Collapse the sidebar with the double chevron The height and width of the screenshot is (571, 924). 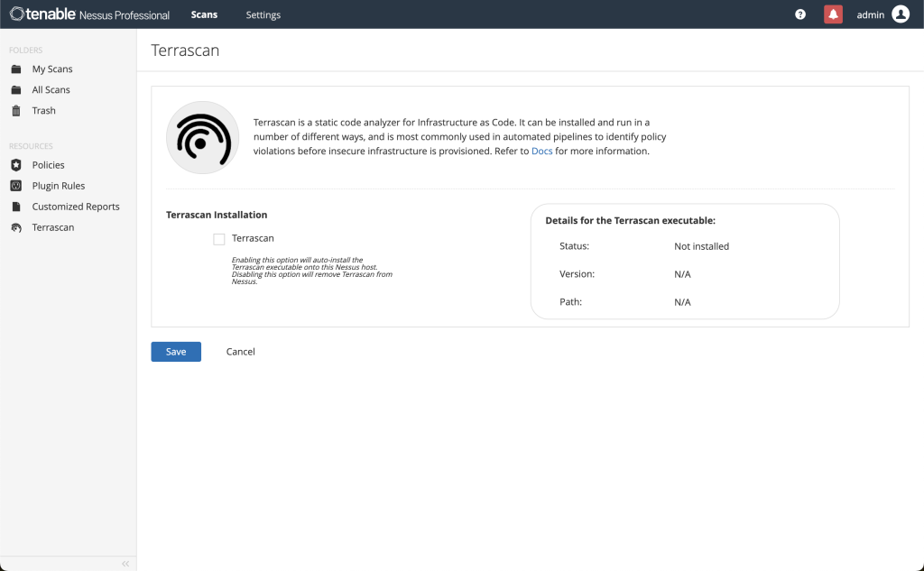(x=125, y=564)
